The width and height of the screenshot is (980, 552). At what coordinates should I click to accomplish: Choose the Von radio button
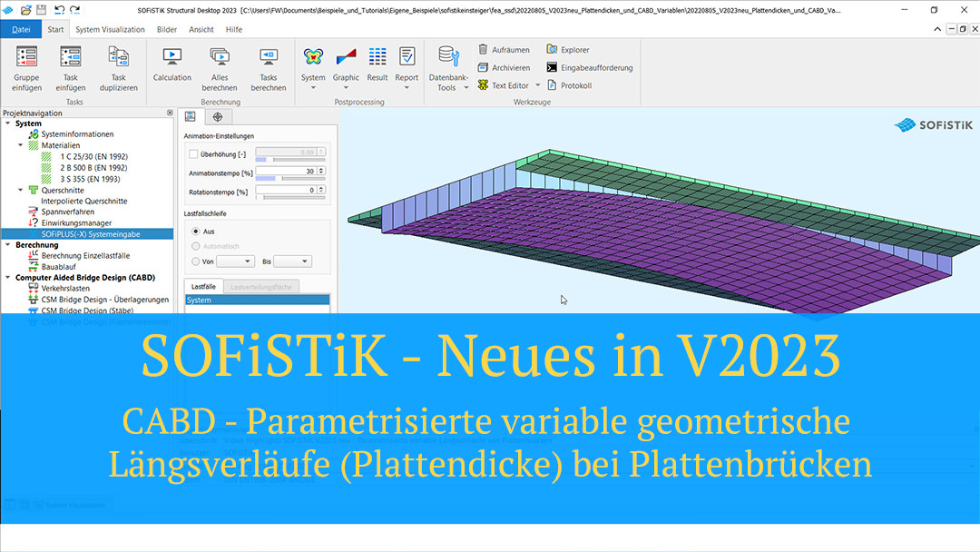(196, 261)
